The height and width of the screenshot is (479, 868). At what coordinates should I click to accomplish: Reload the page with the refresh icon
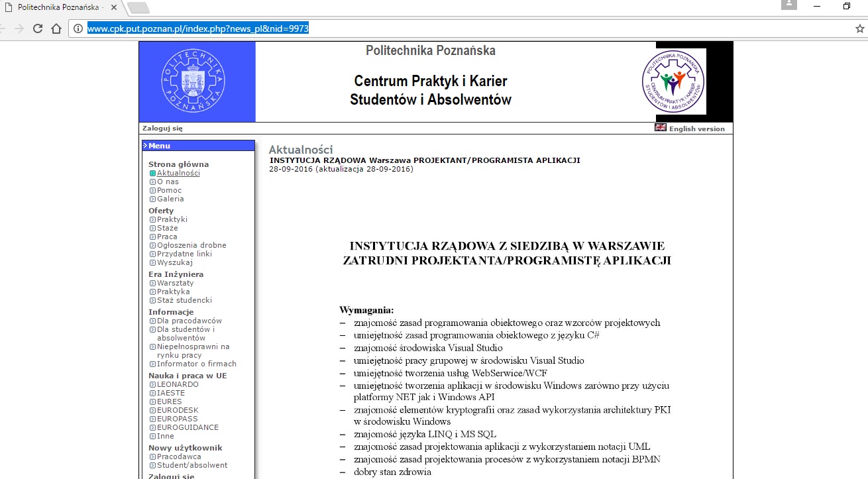coord(38,28)
